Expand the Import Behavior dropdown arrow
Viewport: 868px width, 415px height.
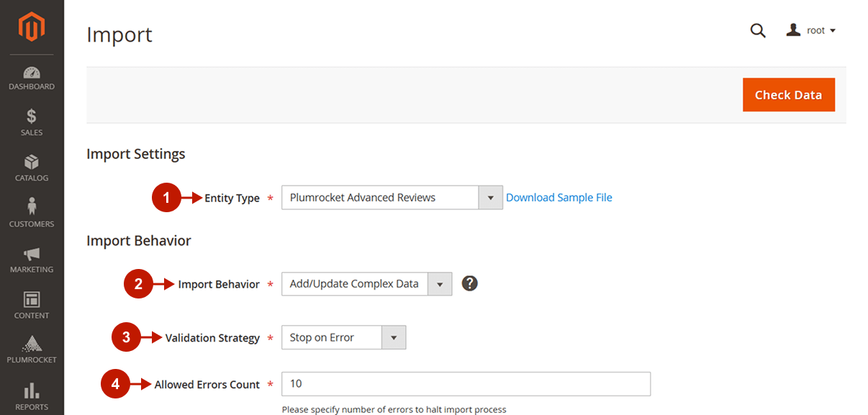(x=440, y=284)
